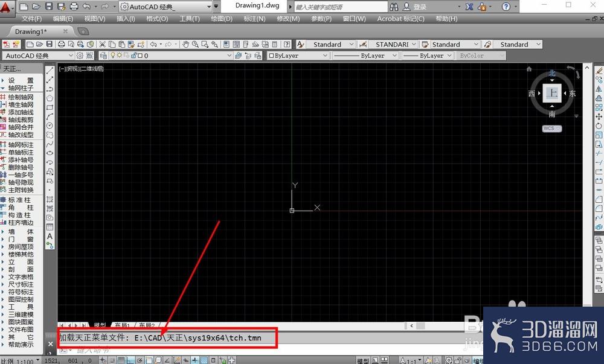This screenshot has height=364, width=604.
Task: Select the Cut scissors icon
Action: (x=103, y=44)
